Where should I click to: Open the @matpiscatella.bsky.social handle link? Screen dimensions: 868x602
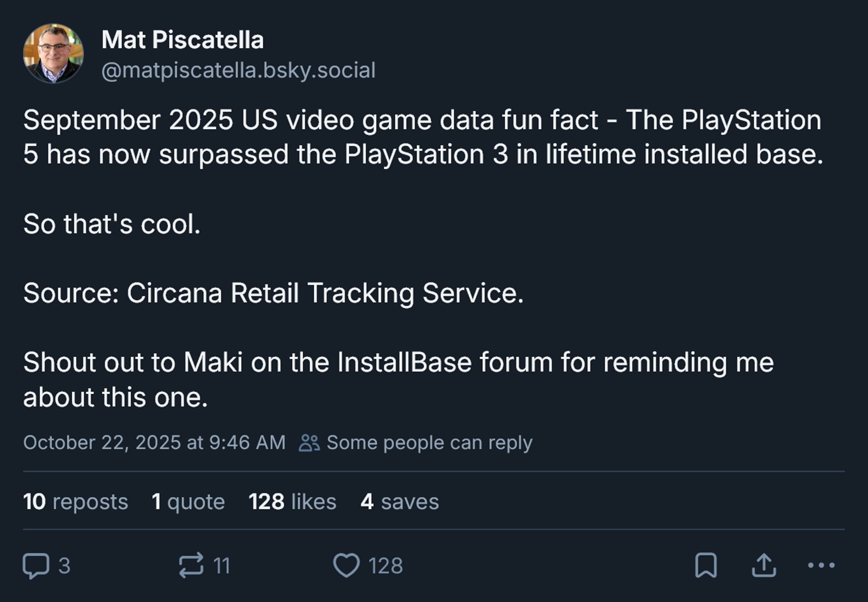(238, 70)
